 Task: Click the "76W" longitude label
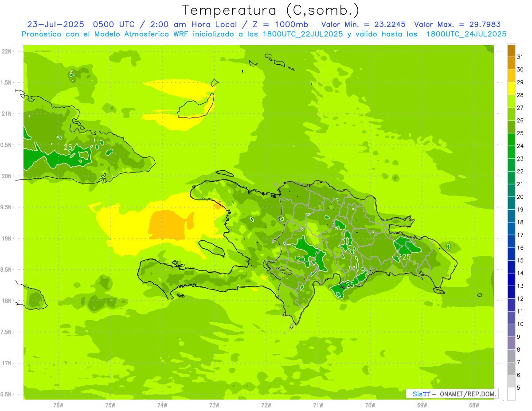[x=58, y=405]
